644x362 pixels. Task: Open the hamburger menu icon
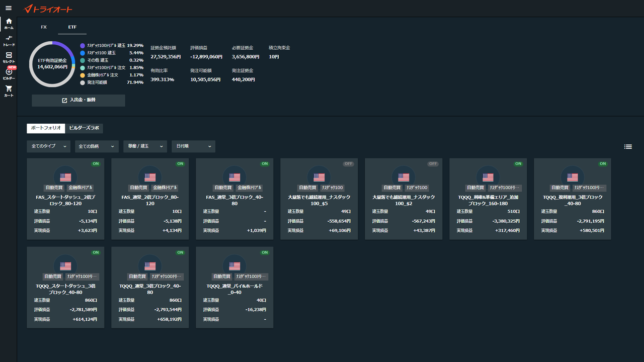coord(8,8)
